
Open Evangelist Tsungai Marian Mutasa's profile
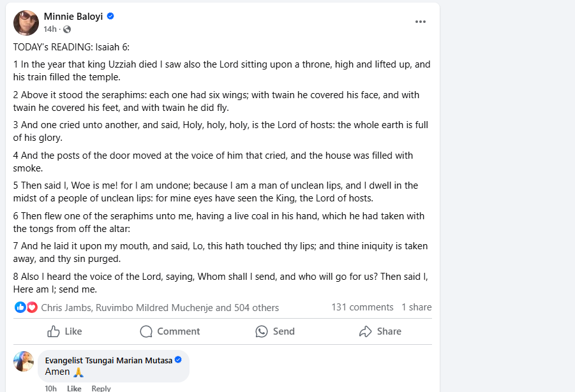pos(108,360)
